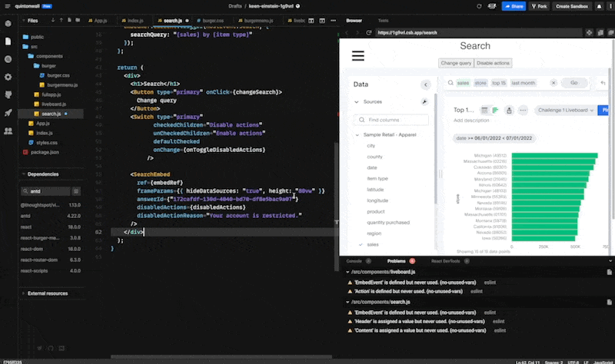Open the Search icon in the activity sidebar
The width and height of the screenshot is (615, 364).
click(8, 59)
